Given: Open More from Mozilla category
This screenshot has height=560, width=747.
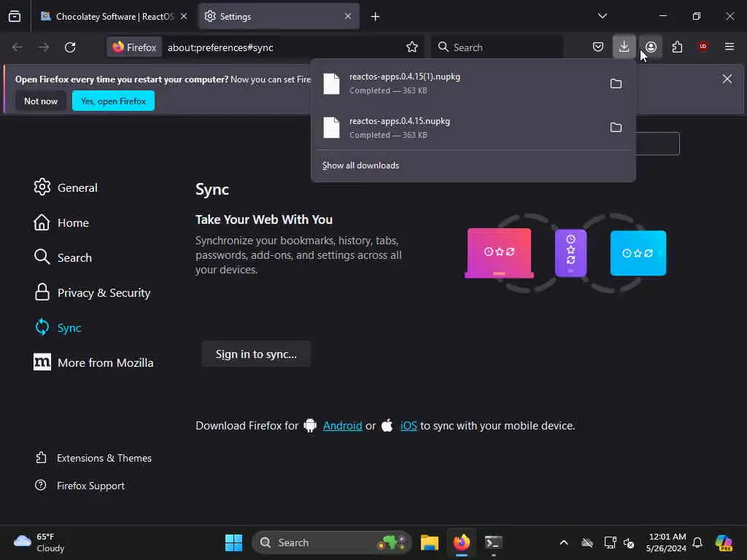Looking at the screenshot, I should pyautogui.click(x=94, y=362).
